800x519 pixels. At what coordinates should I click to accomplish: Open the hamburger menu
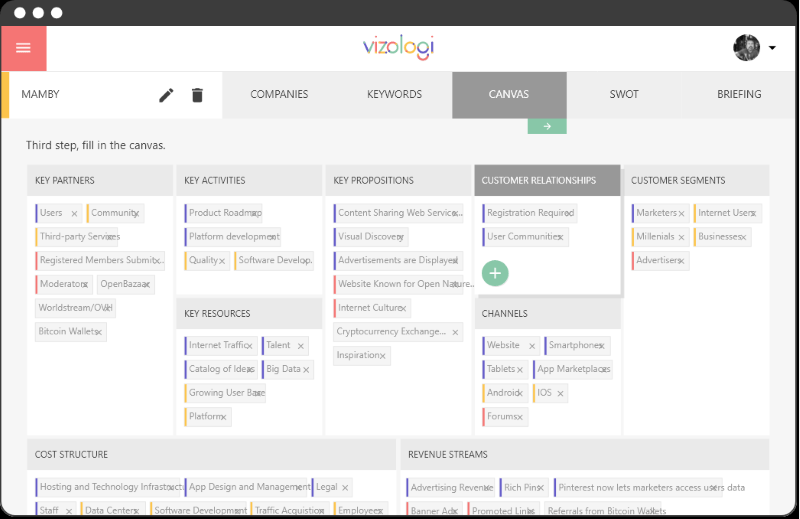[x=23, y=48]
